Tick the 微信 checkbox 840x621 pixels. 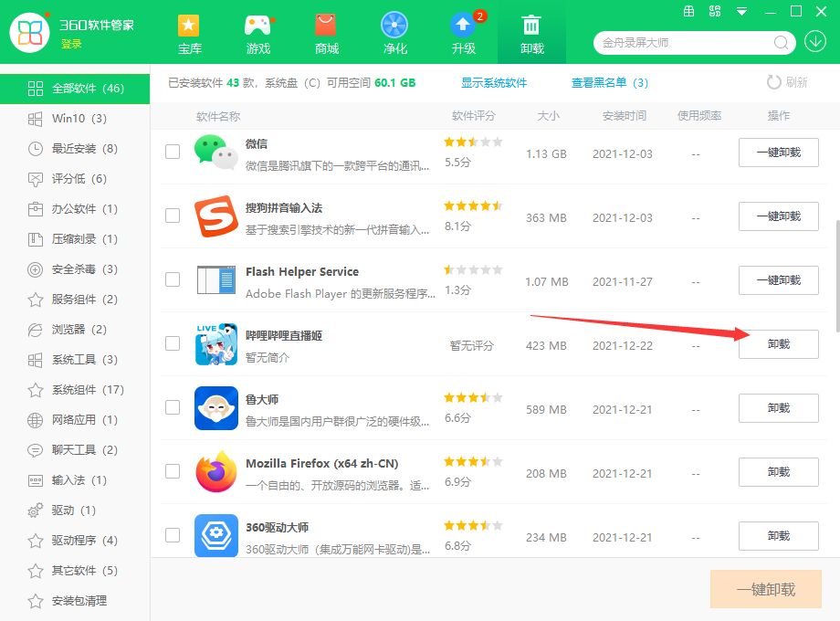point(173,152)
